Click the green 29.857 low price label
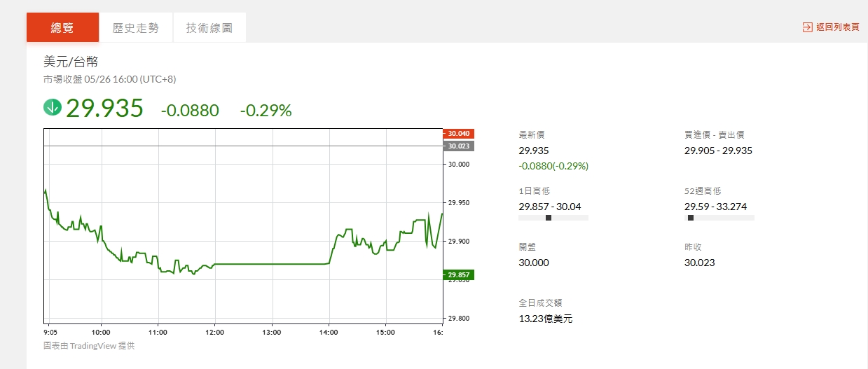 coord(459,274)
